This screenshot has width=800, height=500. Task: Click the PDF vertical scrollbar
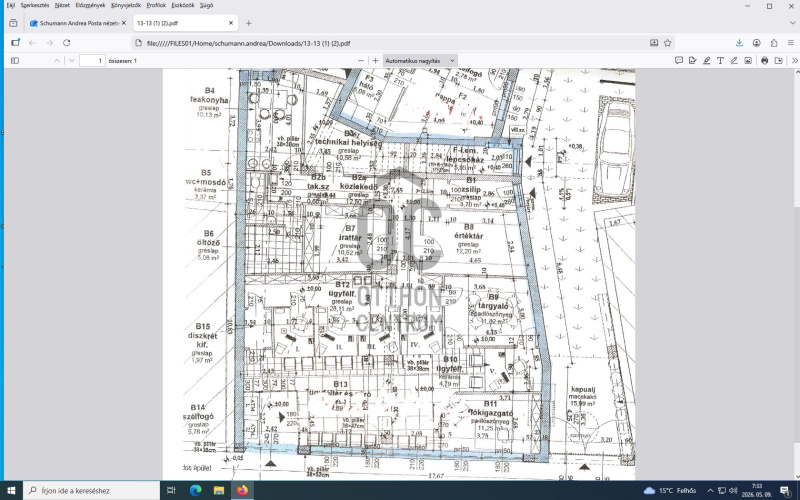pyautogui.click(x=797, y=274)
